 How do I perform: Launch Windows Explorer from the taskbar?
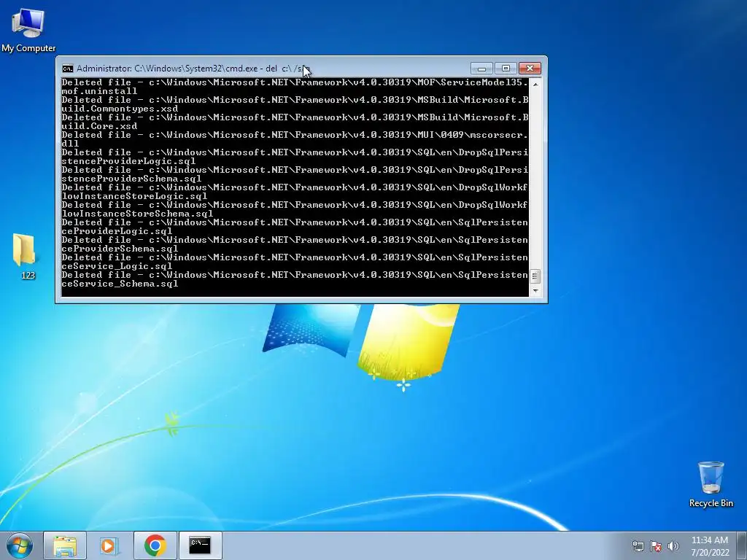65,545
